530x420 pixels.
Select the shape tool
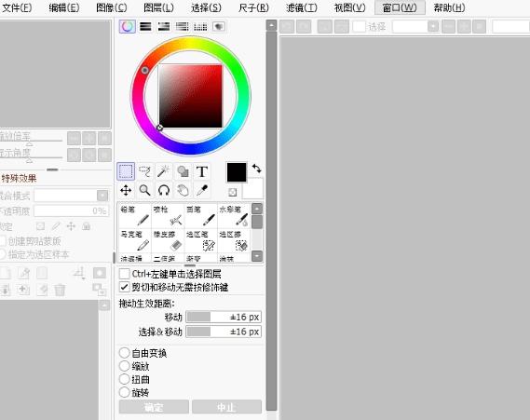point(183,171)
